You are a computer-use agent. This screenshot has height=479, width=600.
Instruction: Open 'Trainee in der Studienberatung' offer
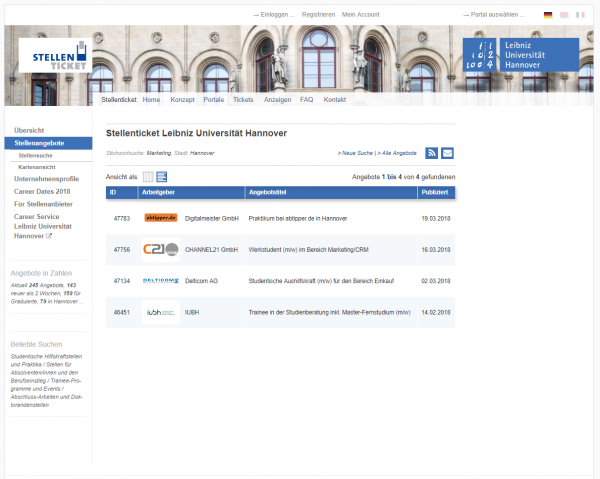tap(329, 312)
